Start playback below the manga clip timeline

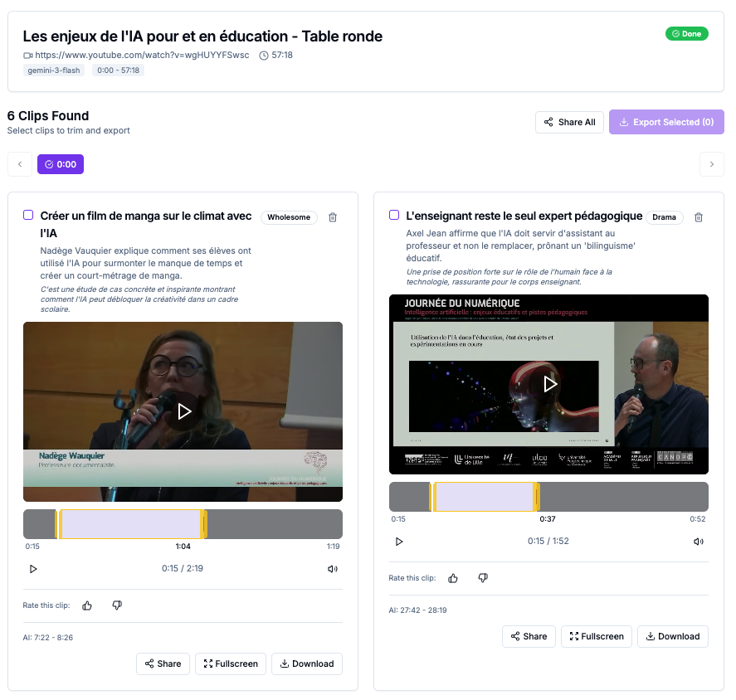[33, 569]
